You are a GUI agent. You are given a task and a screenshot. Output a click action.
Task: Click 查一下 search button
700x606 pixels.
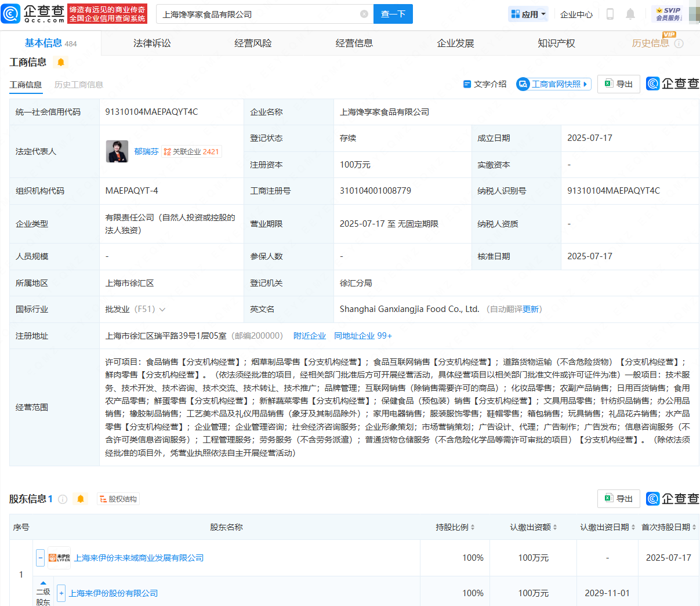tap(393, 14)
